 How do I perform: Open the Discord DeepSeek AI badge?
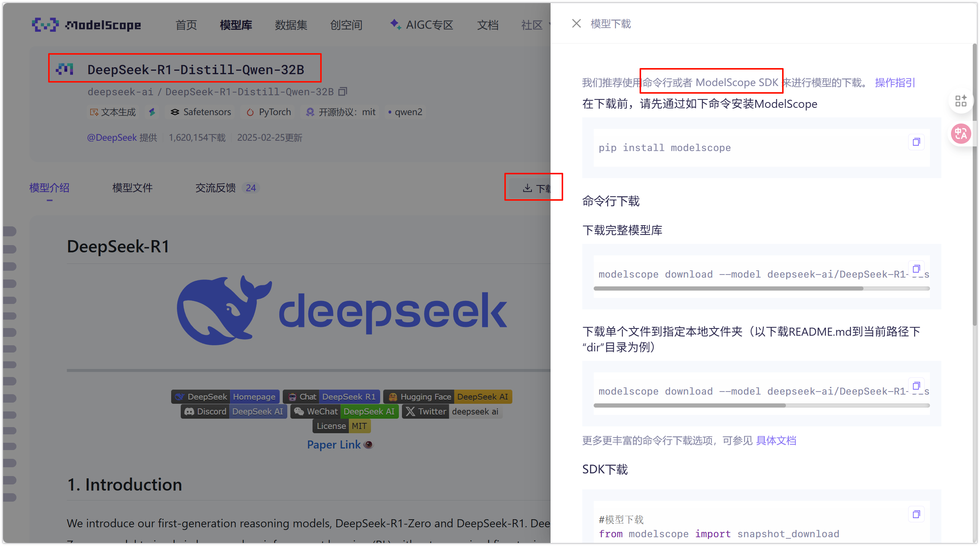click(234, 411)
